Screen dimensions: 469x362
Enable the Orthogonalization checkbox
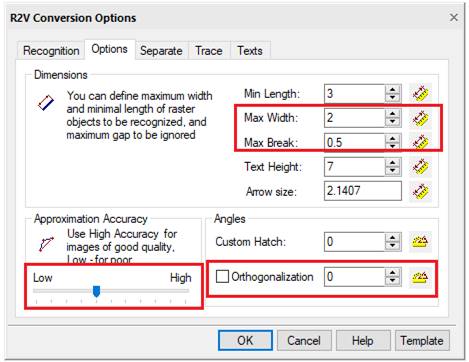pyautogui.click(x=222, y=276)
